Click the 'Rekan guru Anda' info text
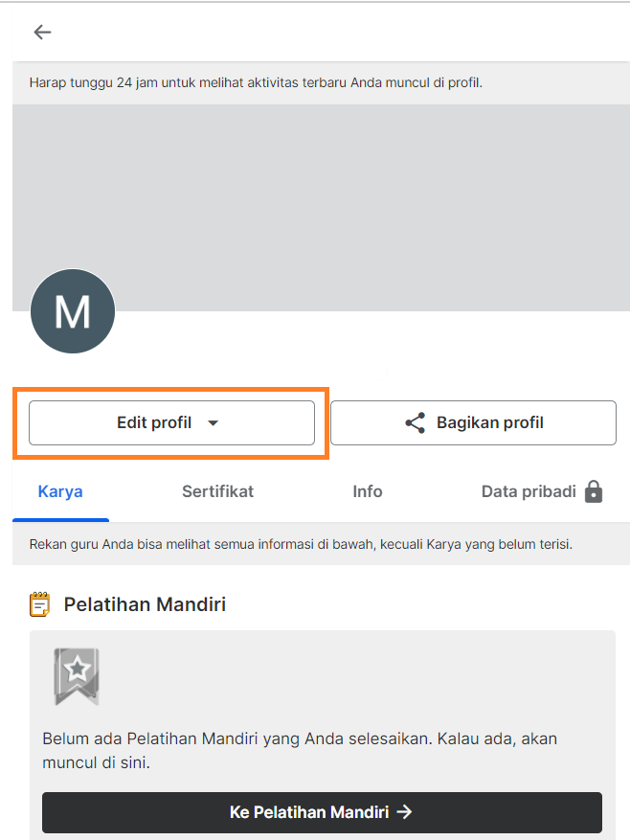 (301, 545)
